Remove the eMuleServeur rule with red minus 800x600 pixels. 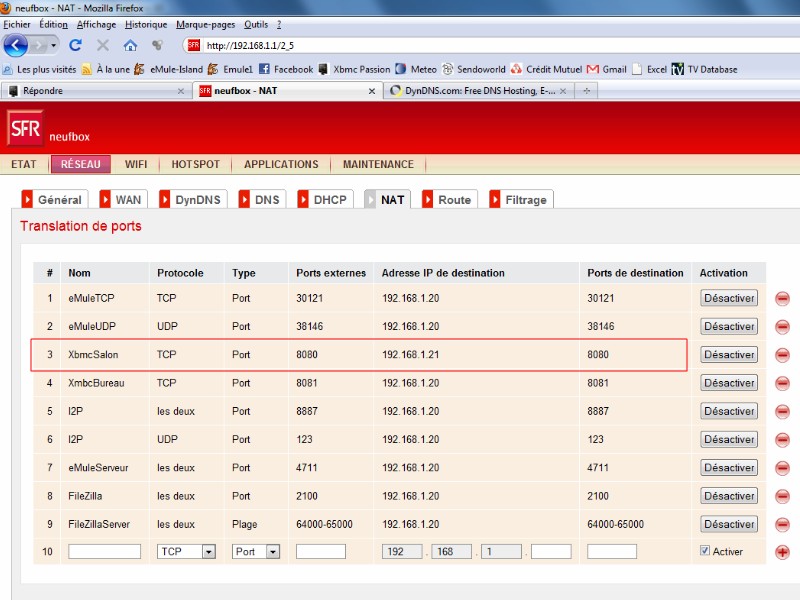[782, 468]
